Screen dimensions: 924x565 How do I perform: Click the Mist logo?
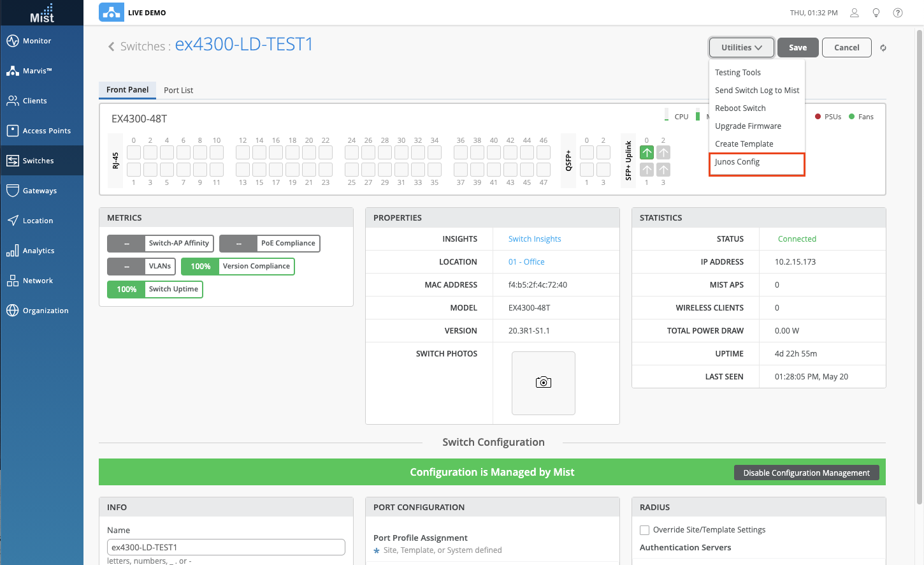click(x=42, y=13)
